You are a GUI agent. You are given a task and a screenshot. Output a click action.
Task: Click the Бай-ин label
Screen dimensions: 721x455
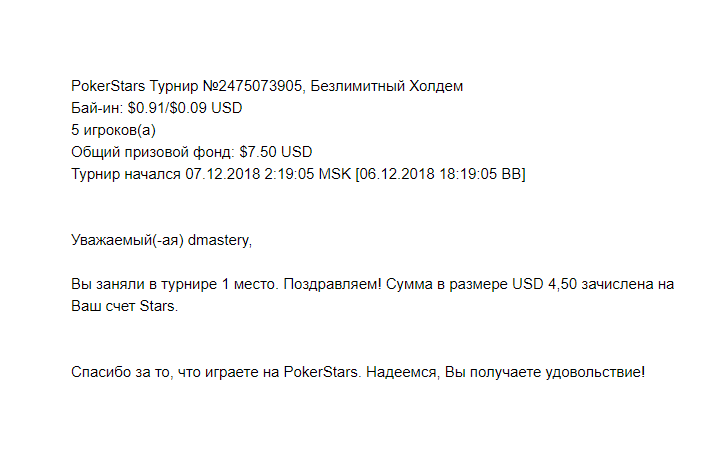click(97, 108)
